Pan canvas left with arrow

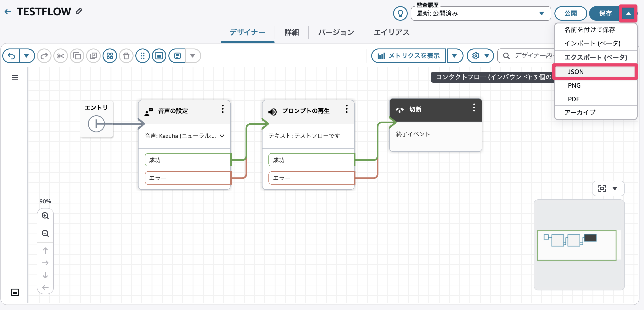(45, 287)
